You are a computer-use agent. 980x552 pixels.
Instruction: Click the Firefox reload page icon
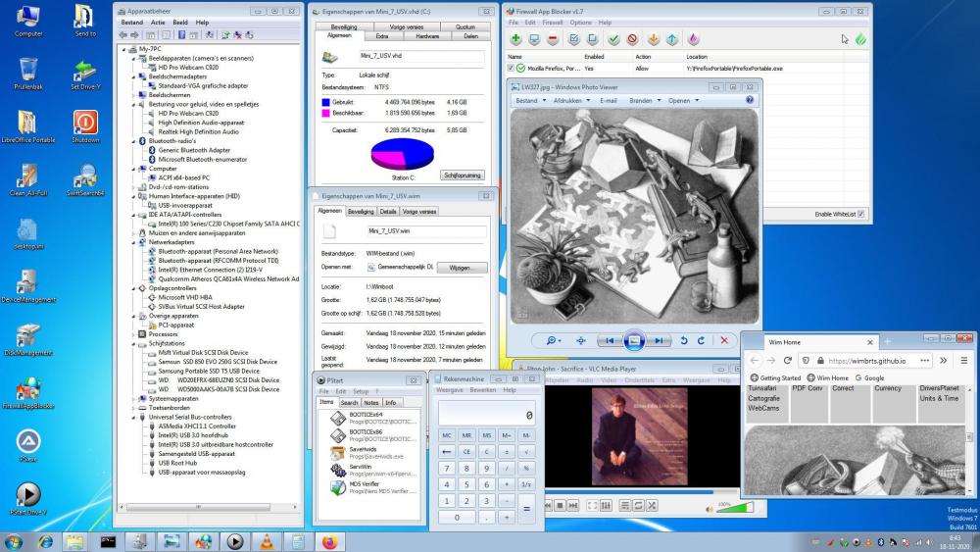(x=787, y=361)
